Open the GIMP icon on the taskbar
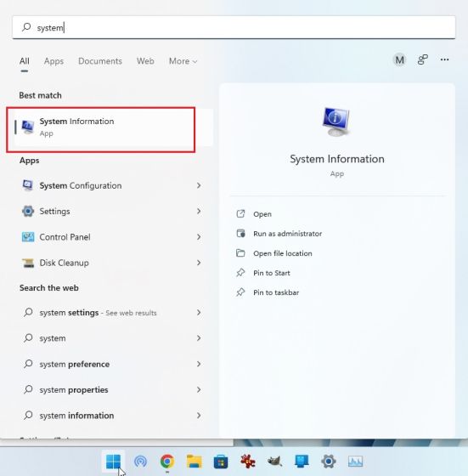468x476 pixels. (x=275, y=462)
